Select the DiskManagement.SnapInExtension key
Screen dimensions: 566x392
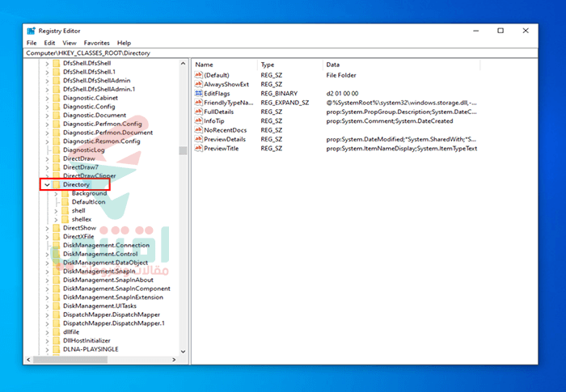tap(113, 297)
